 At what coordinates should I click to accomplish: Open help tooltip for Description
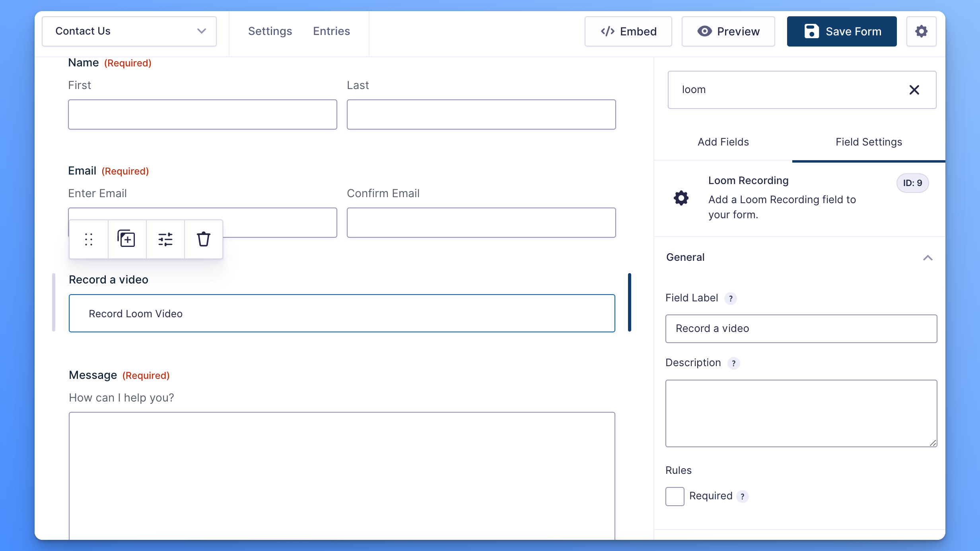click(733, 363)
